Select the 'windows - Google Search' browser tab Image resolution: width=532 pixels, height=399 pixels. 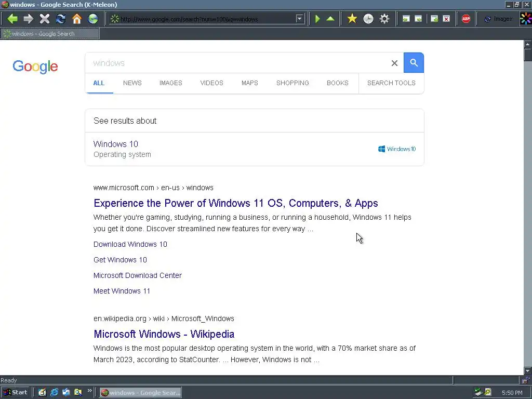coord(50,34)
